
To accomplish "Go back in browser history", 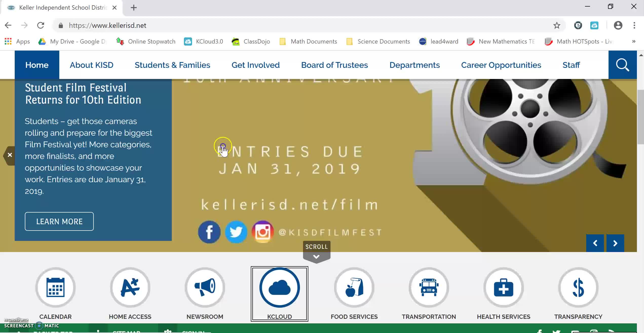I will [8, 25].
